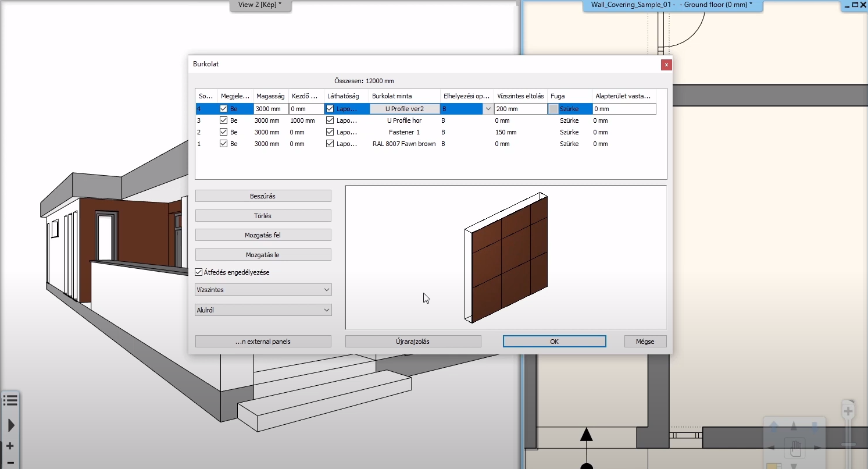Switch to the View 2 [Kép] tab

pos(260,5)
